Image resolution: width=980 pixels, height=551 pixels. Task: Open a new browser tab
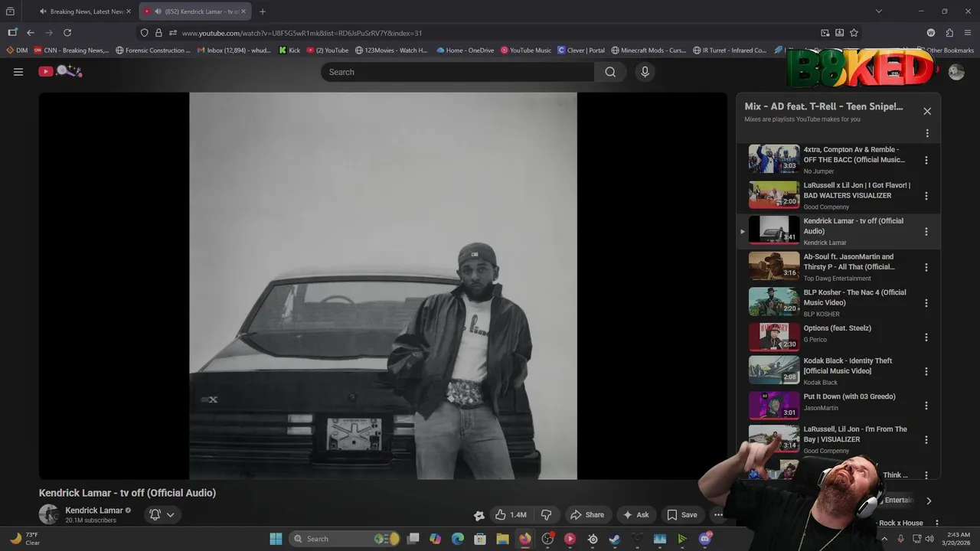(263, 11)
